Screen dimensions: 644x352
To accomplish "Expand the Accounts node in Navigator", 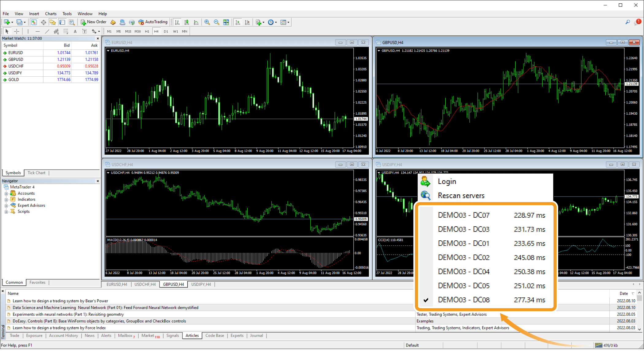I will [x=6, y=193].
